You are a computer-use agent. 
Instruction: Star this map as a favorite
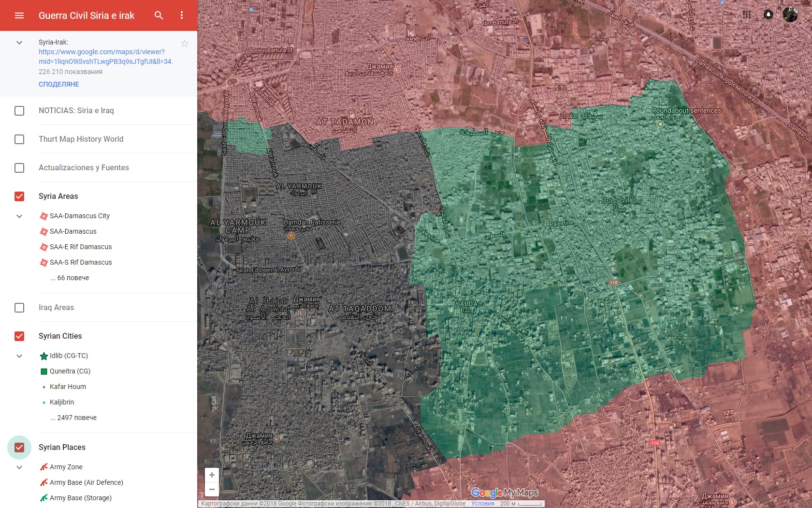point(184,44)
